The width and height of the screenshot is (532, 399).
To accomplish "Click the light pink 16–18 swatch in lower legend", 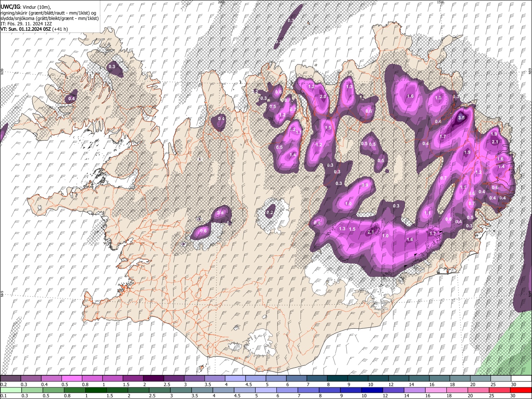I will (436, 390).
